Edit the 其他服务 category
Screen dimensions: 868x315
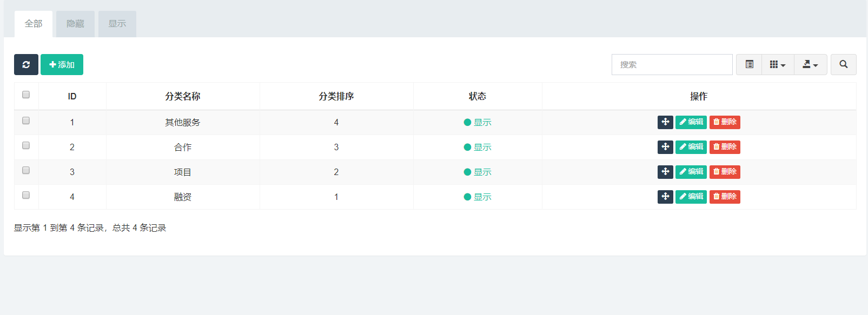tap(691, 122)
